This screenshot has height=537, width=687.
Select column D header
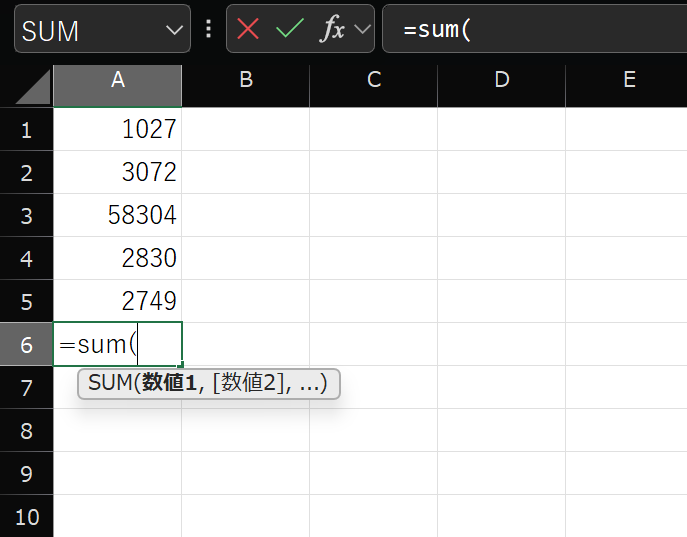[x=502, y=86]
